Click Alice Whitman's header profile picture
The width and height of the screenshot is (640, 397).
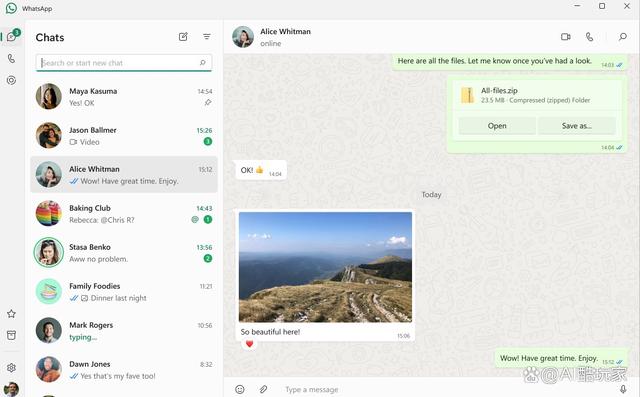click(x=243, y=37)
